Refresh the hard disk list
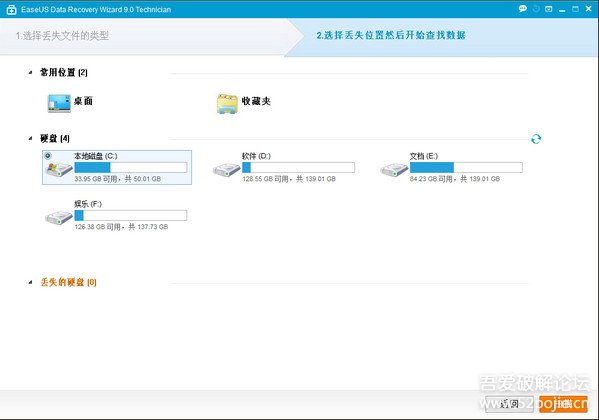Viewport: 599px width, 420px height. 536,139
